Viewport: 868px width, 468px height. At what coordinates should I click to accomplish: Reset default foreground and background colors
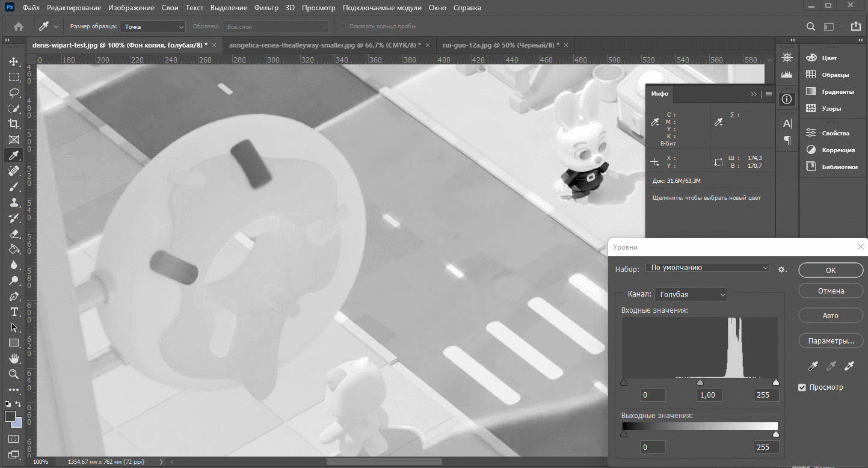click(8, 404)
